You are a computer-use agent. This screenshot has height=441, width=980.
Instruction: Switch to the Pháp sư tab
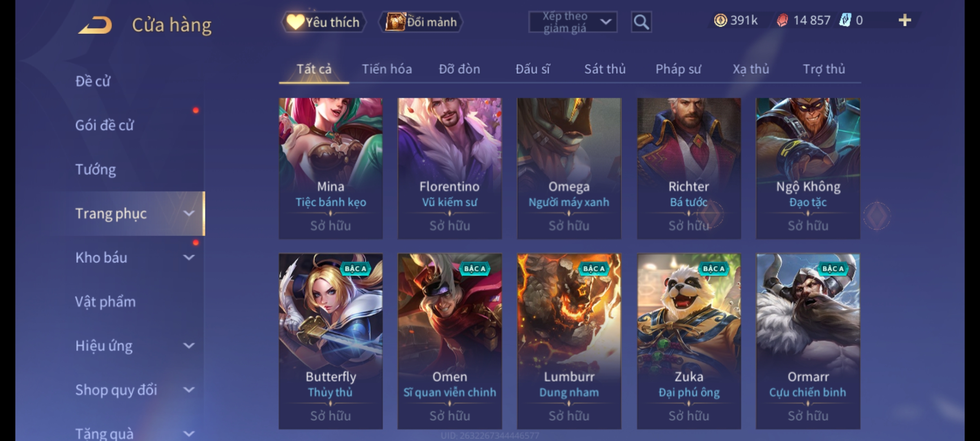click(x=678, y=69)
